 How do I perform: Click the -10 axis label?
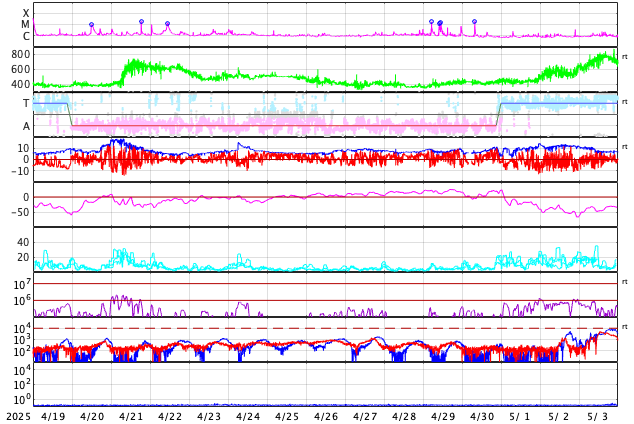point(21,171)
